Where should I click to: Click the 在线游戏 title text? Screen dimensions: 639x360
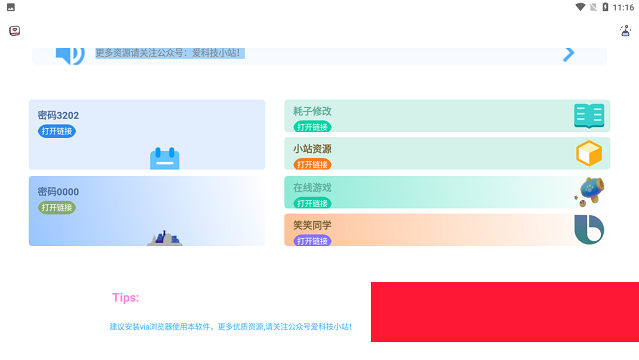pyautogui.click(x=312, y=188)
